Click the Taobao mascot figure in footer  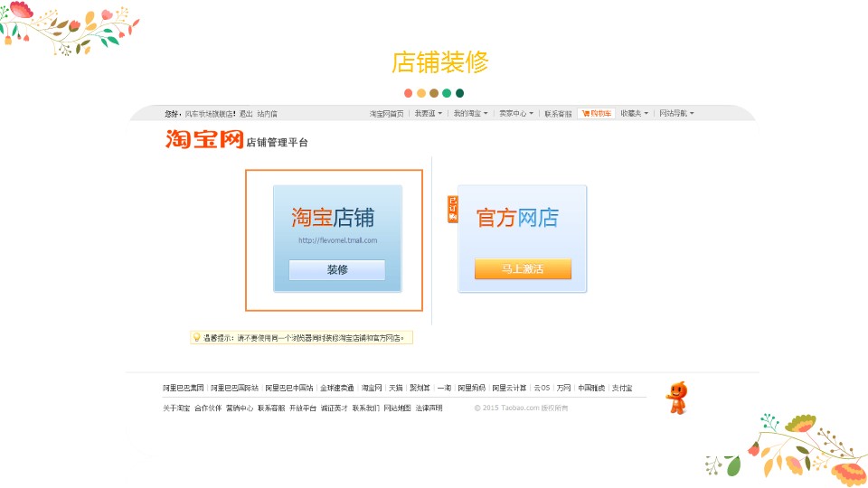[676, 398]
